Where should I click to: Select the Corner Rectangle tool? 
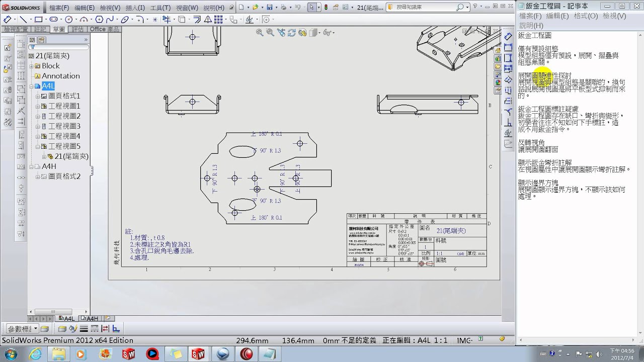38,19
